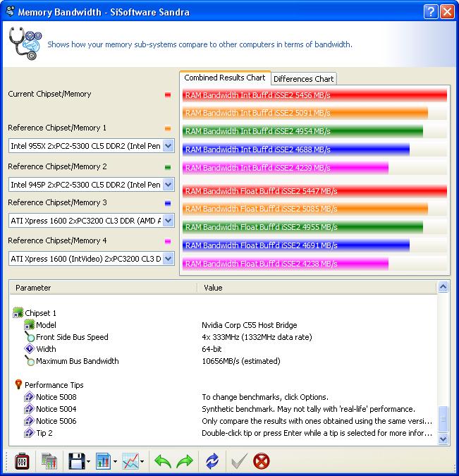Select the magenta Float Buff'd 4238 MB/s bar
The height and width of the screenshot is (476, 459).
[286, 264]
